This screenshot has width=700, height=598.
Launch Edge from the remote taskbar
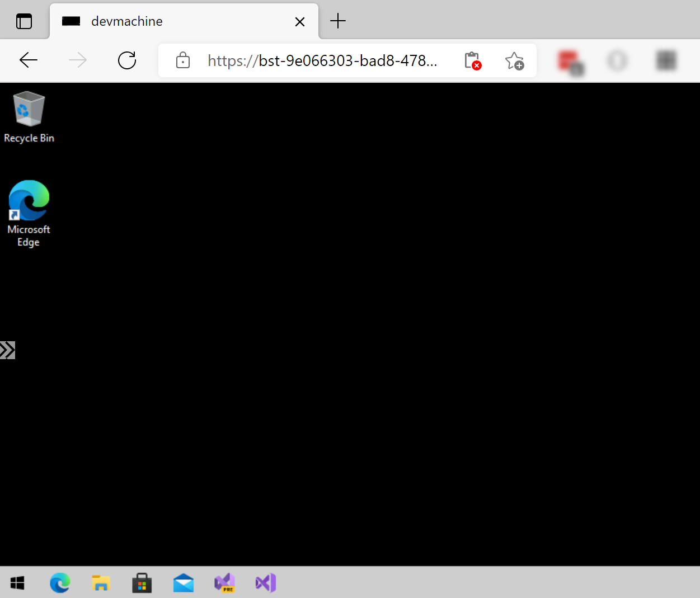tap(60, 583)
